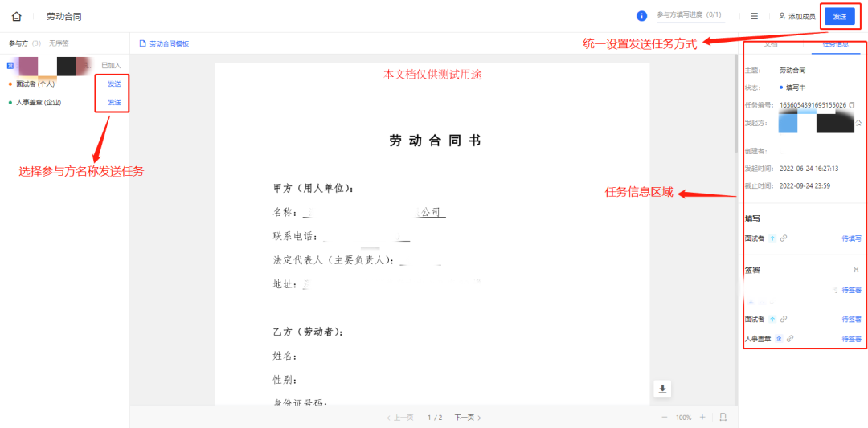Click the 姓名 field in document

pyautogui.click(x=285, y=356)
